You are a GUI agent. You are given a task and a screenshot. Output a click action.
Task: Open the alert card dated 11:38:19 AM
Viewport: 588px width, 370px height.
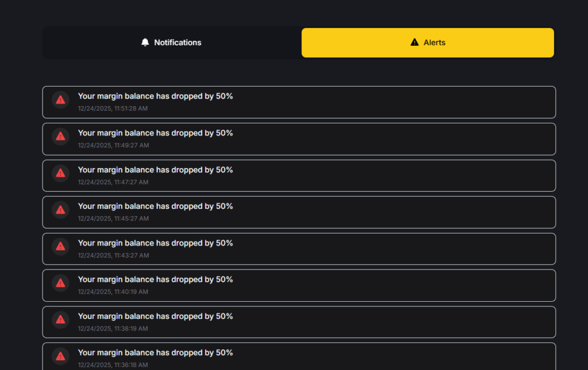[x=299, y=322]
